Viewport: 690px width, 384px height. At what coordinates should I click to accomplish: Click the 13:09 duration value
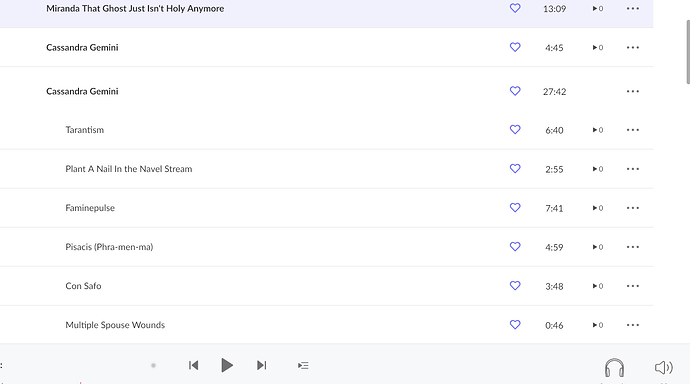click(554, 9)
